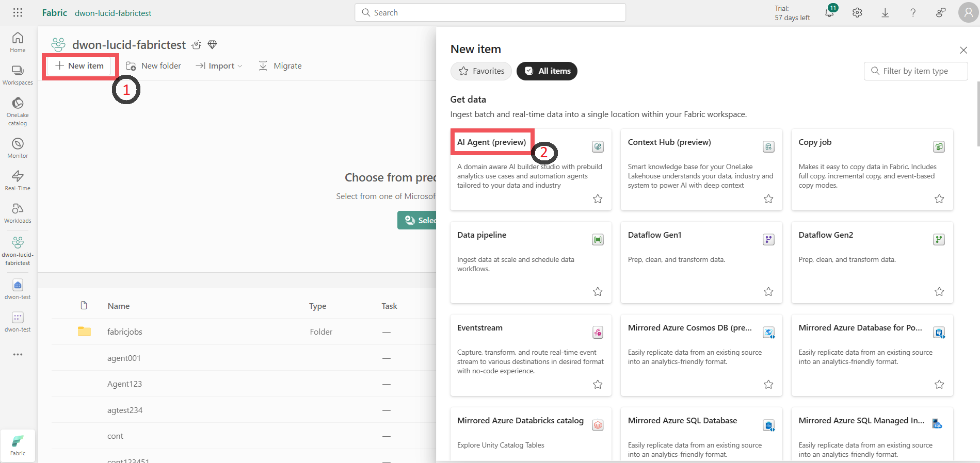Screen dimensions: 980x463
Task: Click workspace settings icon next to title
Action: 196,45
